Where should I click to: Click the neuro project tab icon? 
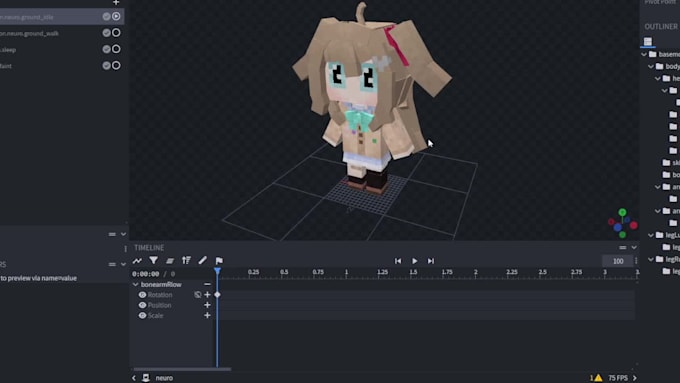point(146,378)
